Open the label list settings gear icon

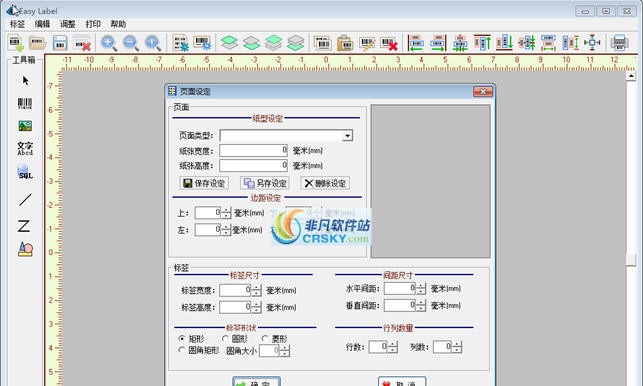(180, 43)
